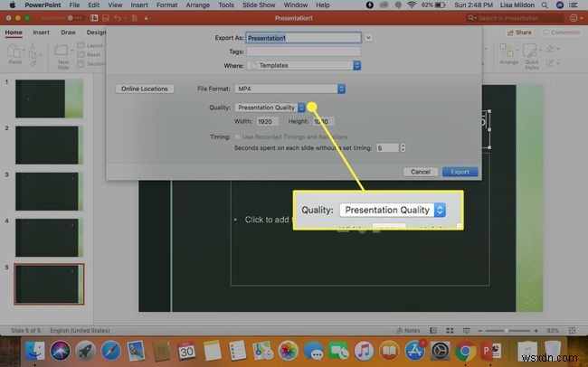
Task: Click the Shape Outline pen icon
Action: (x=550, y=62)
